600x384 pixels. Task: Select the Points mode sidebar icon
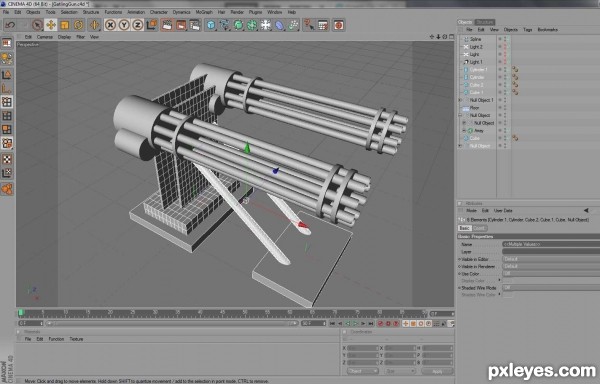tap(7, 102)
